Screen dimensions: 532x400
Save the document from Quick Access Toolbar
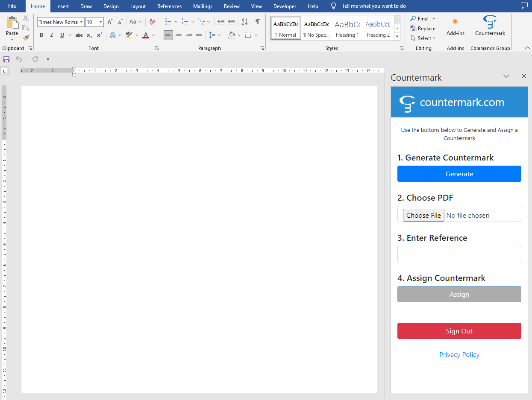click(6, 59)
